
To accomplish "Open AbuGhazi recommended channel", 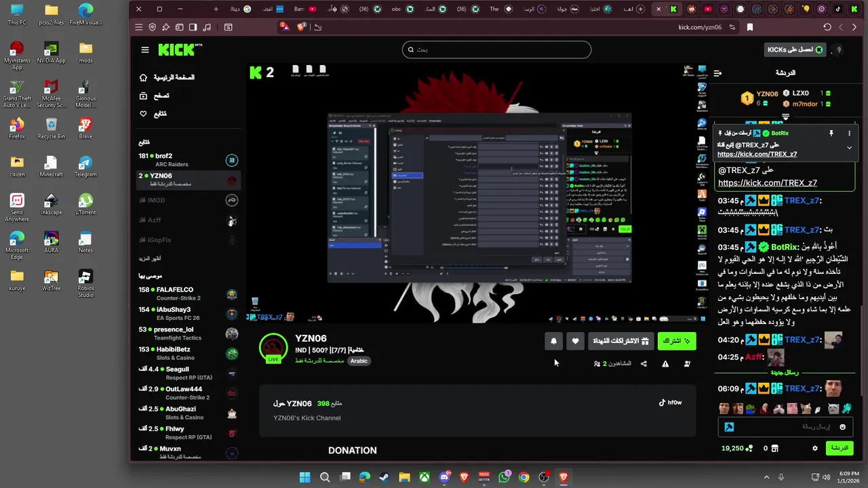I will click(x=188, y=413).
